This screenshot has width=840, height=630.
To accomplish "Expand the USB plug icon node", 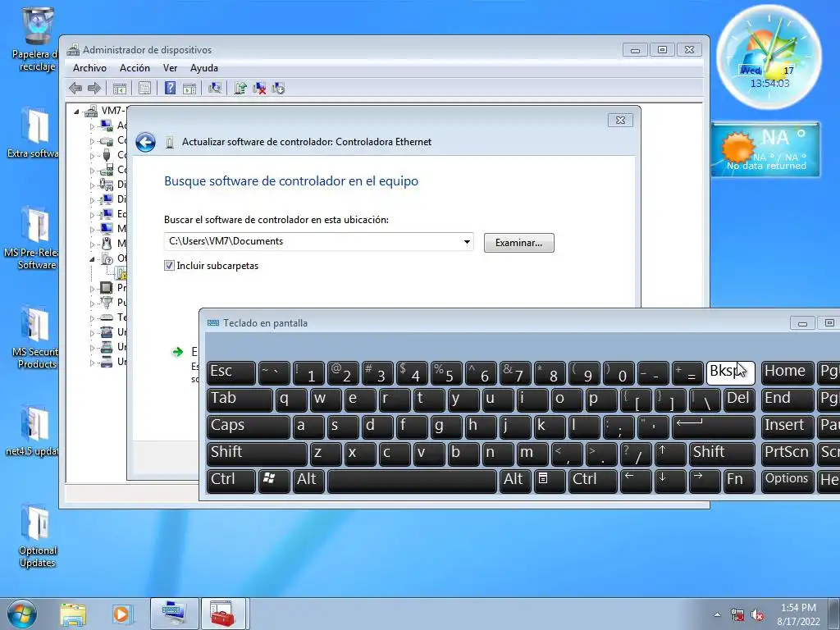I will [x=92, y=155].
